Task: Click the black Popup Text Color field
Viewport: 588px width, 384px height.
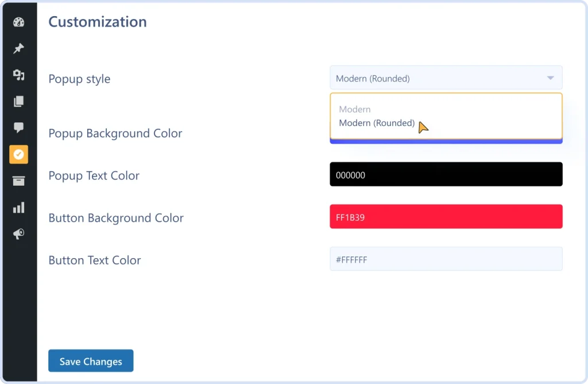Action: point(446,174)
